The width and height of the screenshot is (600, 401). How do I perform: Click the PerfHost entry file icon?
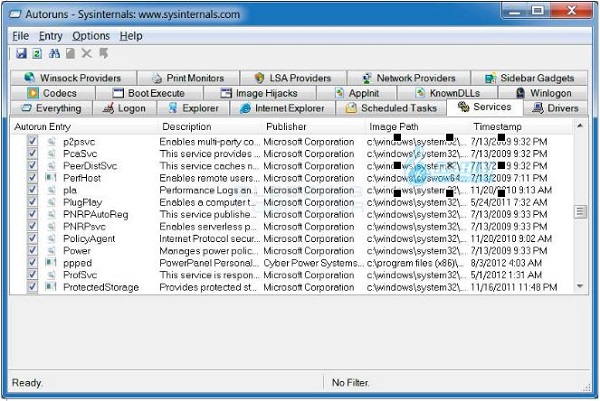tap(51, 178)
